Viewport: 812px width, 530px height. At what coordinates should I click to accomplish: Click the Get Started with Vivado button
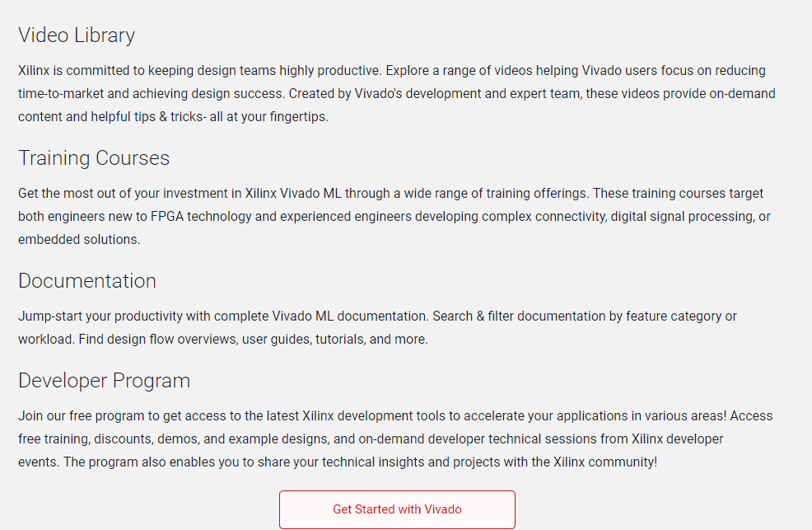tap(397, 509)
